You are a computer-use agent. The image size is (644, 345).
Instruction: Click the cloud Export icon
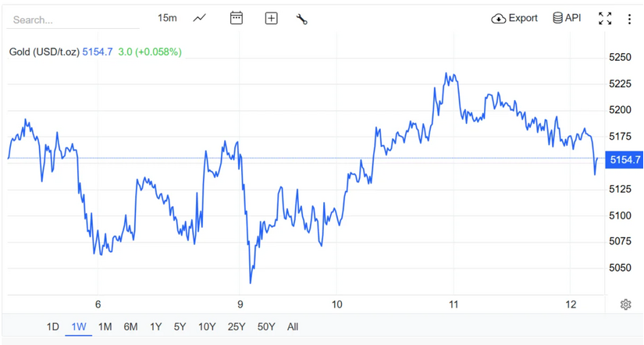(x=499, y=18)
